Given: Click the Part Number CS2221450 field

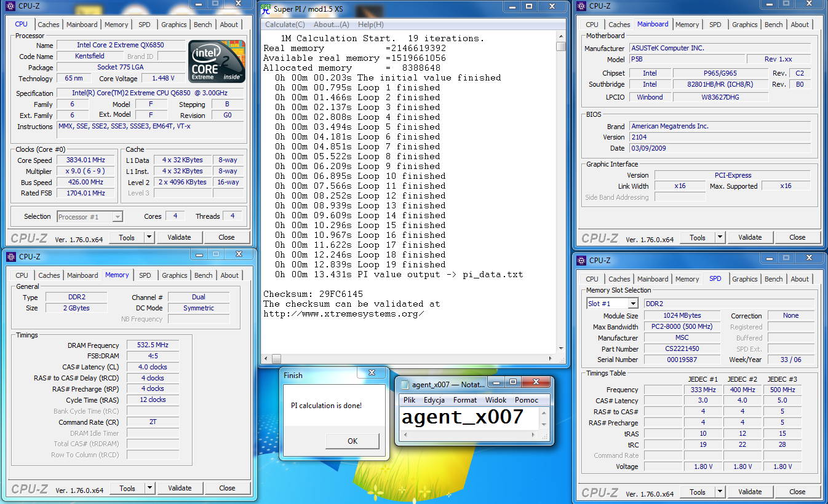Looking at the screenshot, I should (682, 348).
